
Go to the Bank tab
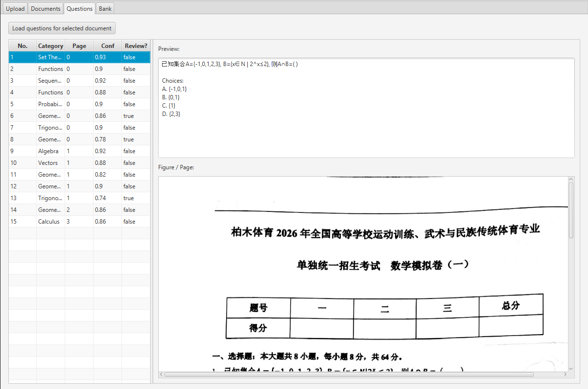tap(105, 8)
